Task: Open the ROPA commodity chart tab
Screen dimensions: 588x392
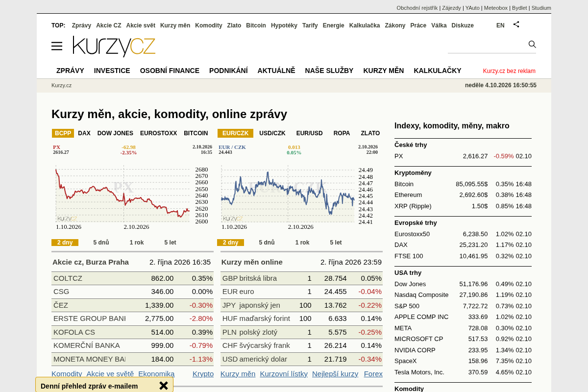Action: click(342, 133)
